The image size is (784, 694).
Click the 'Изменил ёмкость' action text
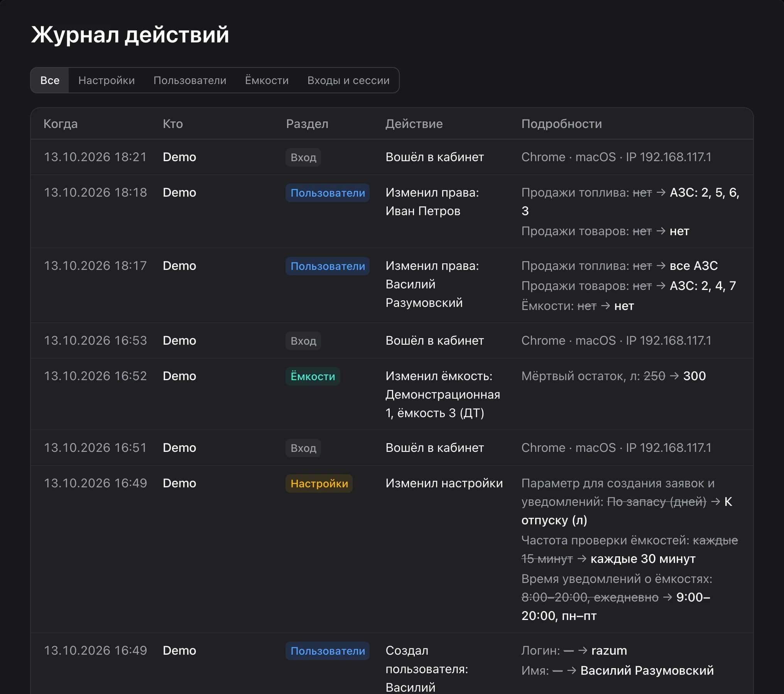coord(443,394)
